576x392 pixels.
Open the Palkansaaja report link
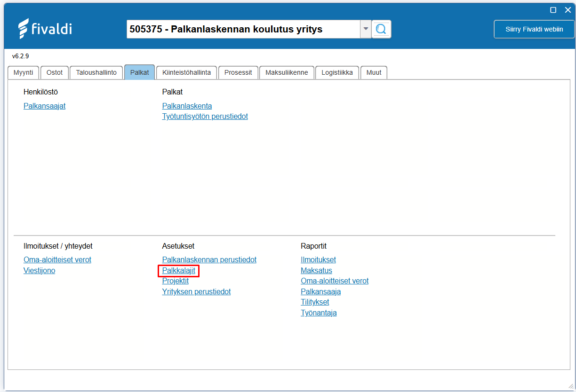321,292
